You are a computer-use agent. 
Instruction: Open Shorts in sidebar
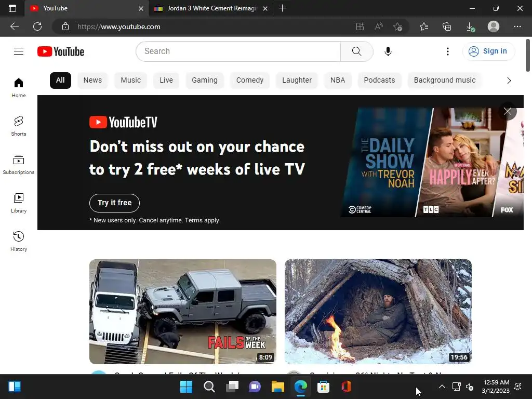(19, 126)
